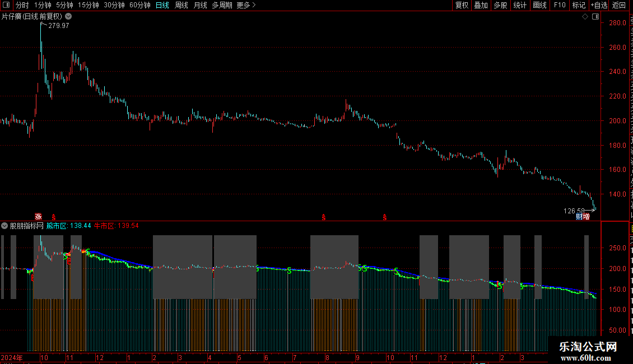
Task: Click the 牛市区: 139.54 indicator value
Action: 117,226
